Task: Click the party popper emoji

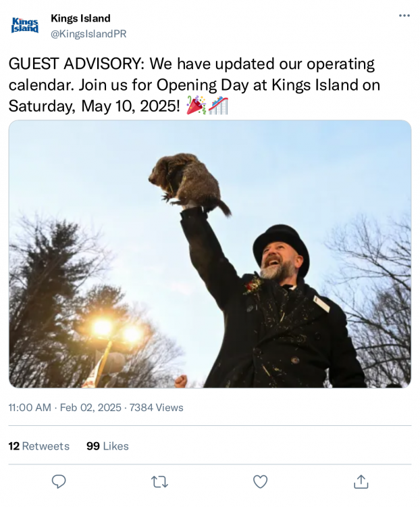Action: (x=196, y=106)
